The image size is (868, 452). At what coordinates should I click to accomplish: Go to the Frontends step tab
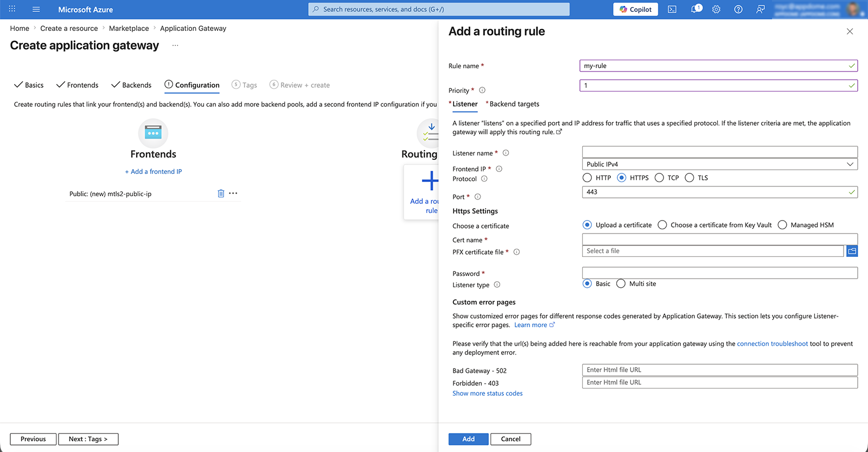tap(77, 85)
